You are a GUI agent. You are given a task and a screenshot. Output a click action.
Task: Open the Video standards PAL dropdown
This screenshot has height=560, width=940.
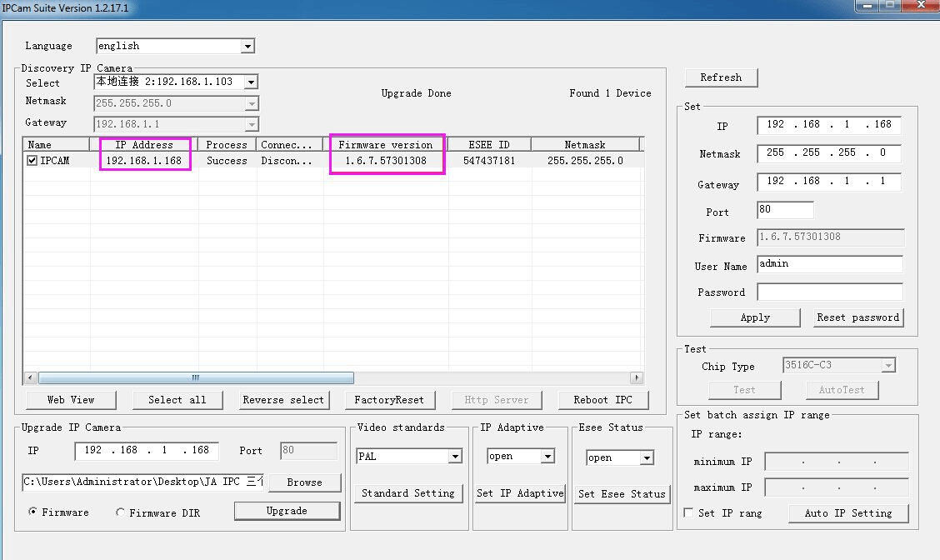455,457
